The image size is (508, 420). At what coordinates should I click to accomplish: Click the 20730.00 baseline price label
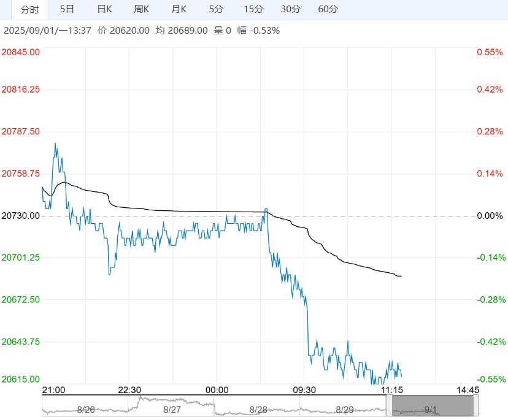[21, 216]
